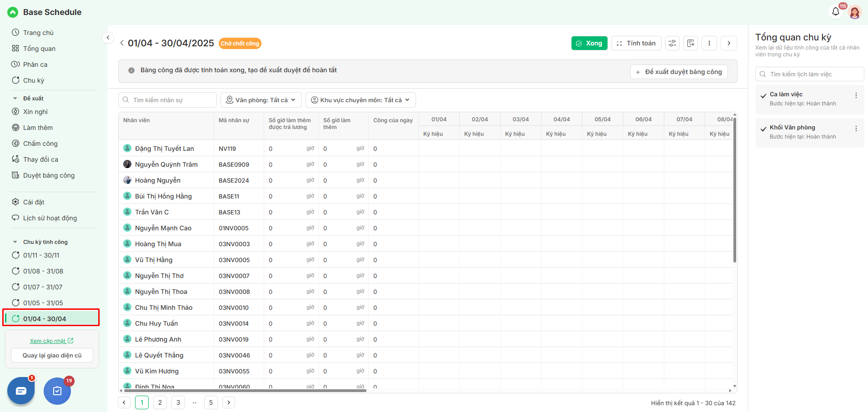Open Trang chủ in sidebar
Screen dimensions: 868x412
coord(38,33)
